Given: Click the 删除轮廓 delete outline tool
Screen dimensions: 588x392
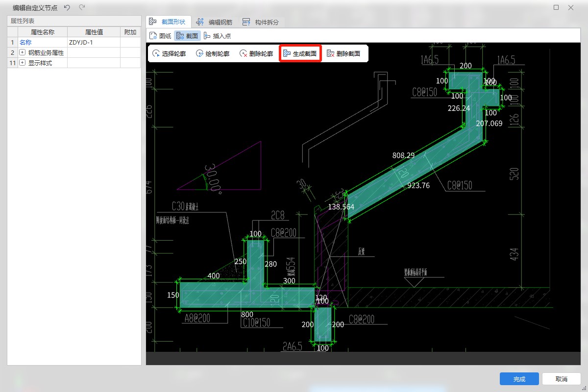Looking at the screenshot, I should [256, 53].
